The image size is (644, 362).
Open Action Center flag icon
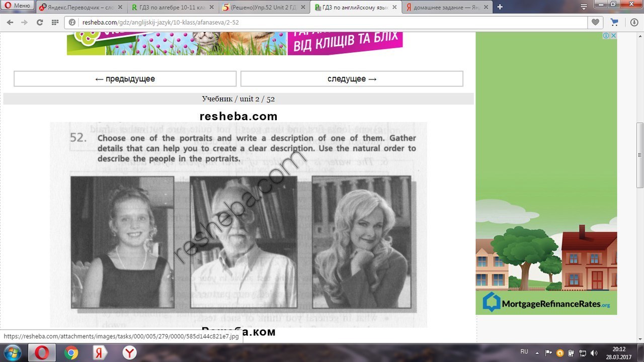coord(549,353)
